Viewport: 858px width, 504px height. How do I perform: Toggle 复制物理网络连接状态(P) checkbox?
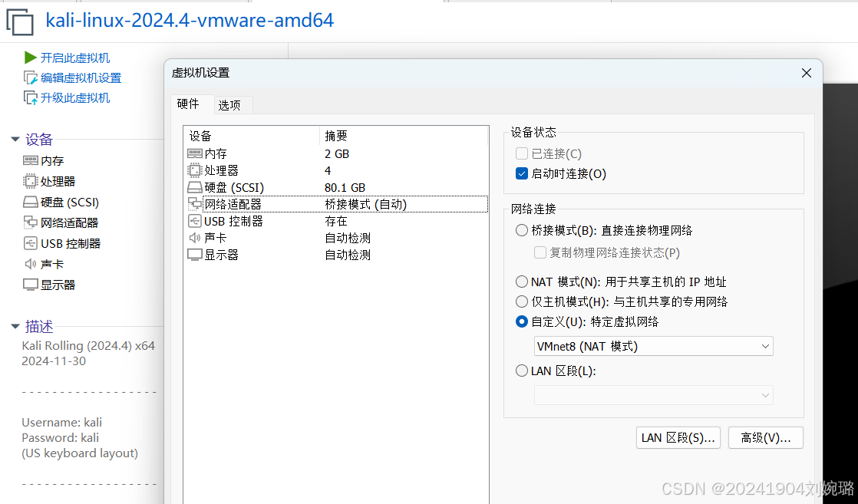pyautogui.click(x=540, y=252)
